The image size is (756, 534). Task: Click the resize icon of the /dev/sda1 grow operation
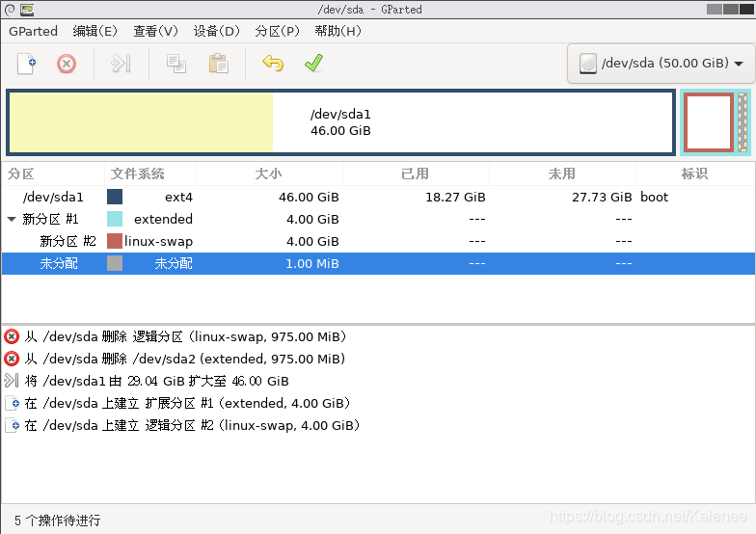click(12, 381)
